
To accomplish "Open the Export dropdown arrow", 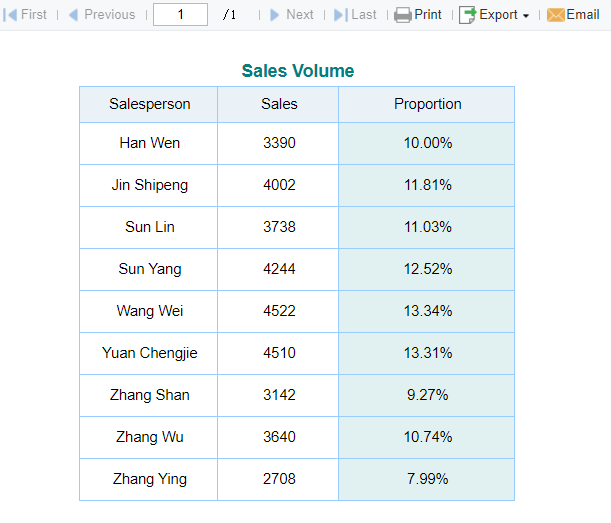I will (526, 16).
